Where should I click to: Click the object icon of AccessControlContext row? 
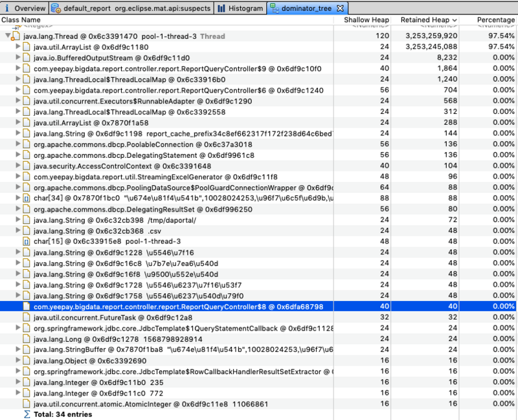[27, 166]
